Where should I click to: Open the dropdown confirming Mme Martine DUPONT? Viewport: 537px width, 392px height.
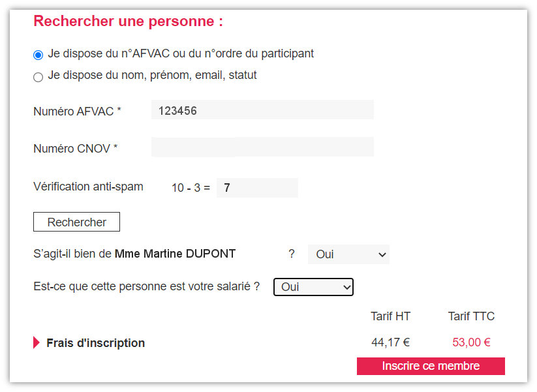(x=348, y=254)
